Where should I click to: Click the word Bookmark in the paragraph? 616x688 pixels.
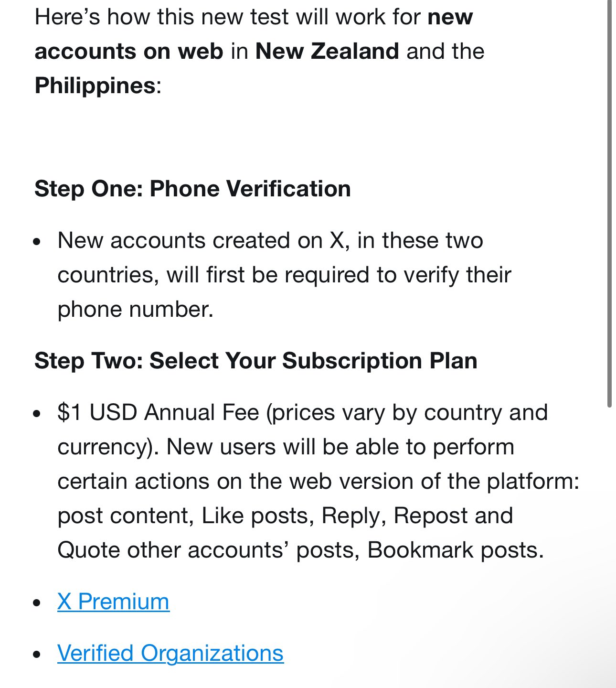421,550
